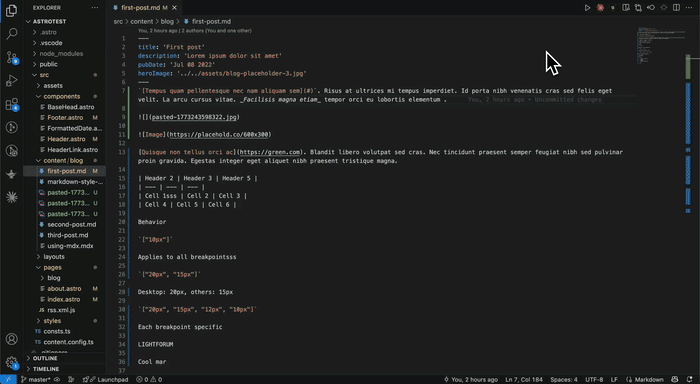Click the 'You, 2 hours ago' blame entry in status bar
This screenshot has width=700, height=384.
(471, 380)
